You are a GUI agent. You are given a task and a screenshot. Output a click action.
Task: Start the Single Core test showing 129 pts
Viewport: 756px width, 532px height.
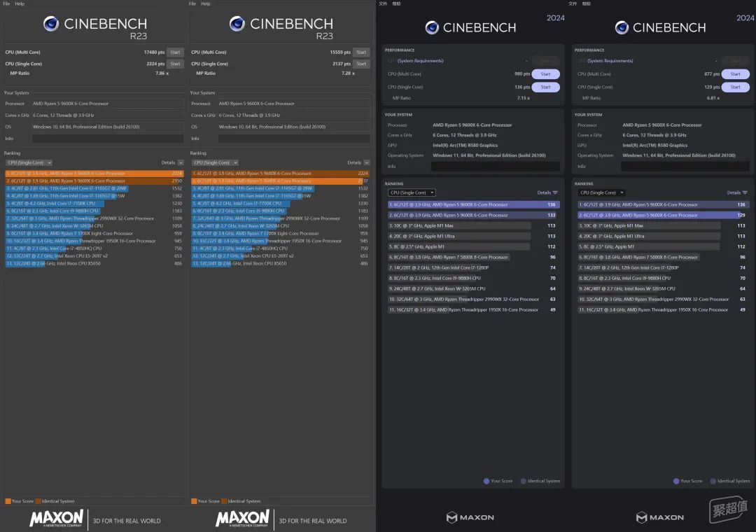click(x=736, y=87)
